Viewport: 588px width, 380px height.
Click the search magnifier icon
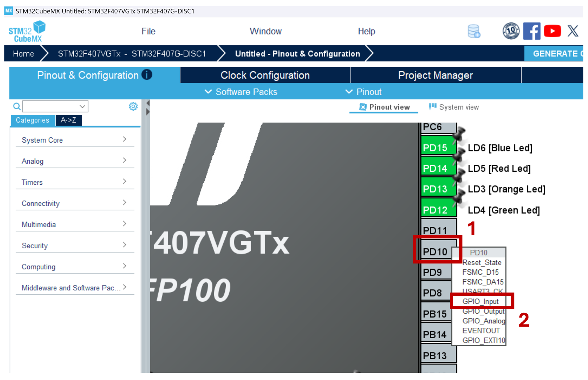(x=17, y=106)
